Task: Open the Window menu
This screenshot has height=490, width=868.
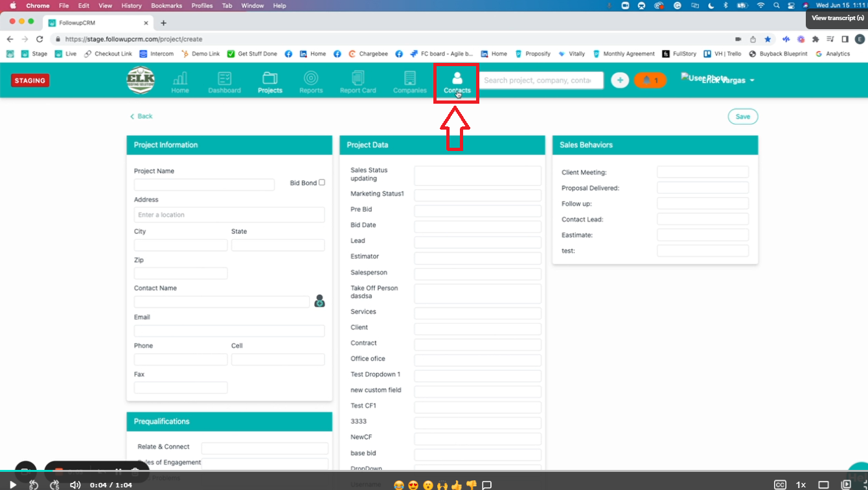Action: 252,5
